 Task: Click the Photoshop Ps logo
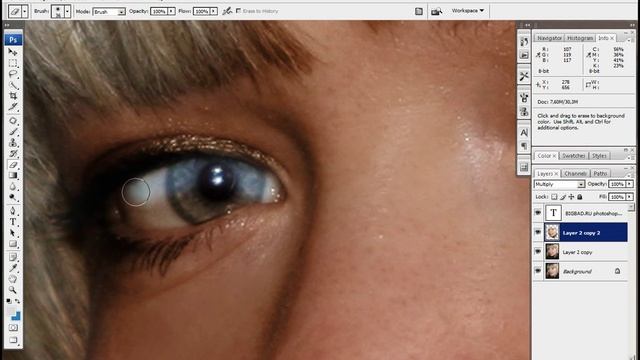click(13, 40)
